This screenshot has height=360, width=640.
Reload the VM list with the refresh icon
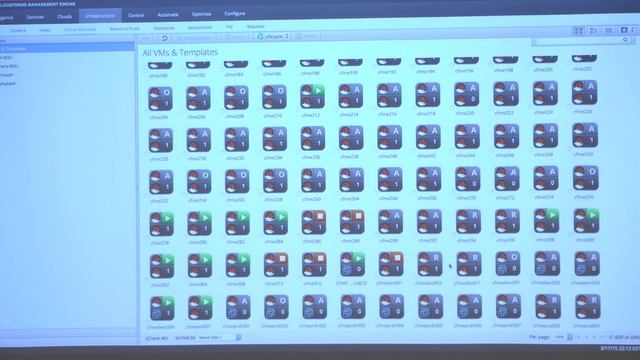pos(164,38)
